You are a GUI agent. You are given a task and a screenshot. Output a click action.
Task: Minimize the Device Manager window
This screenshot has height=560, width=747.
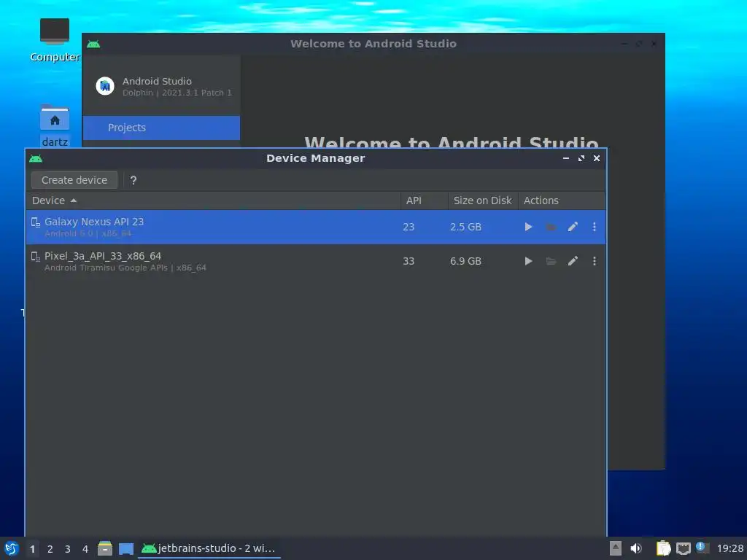point(566,158)
